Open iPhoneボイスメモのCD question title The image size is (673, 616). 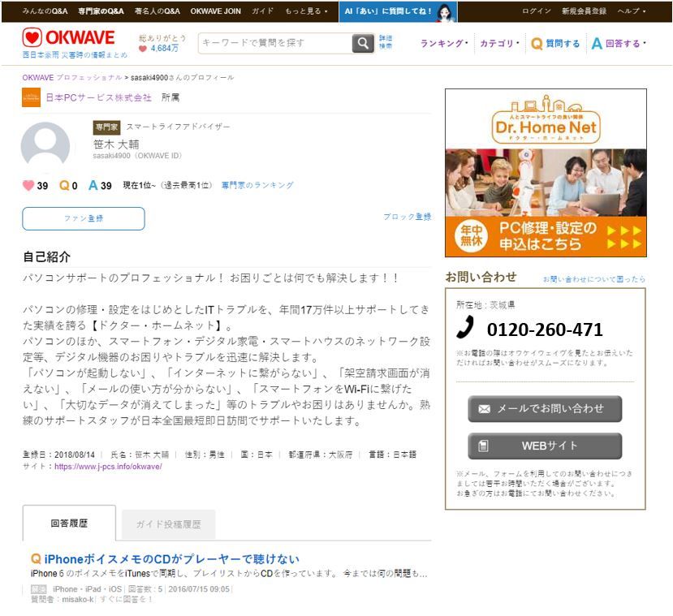click(x=171, y=558)
